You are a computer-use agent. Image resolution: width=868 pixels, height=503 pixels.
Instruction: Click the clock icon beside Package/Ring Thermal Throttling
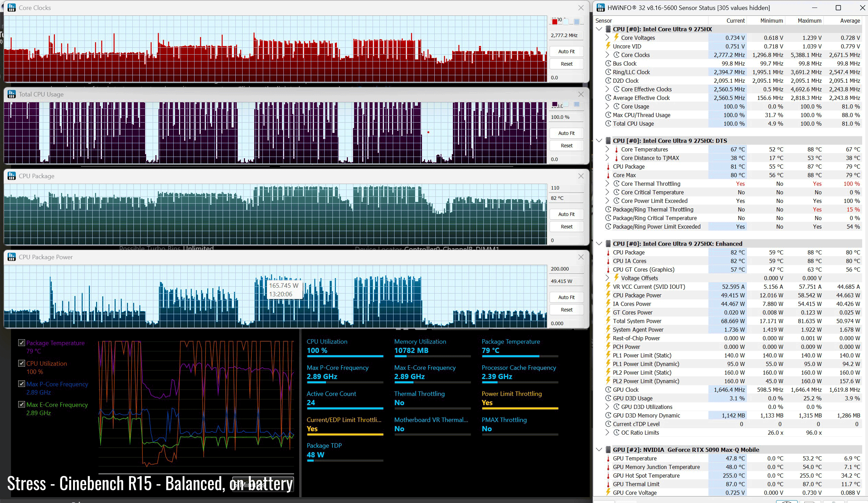(x=608, y=209)
